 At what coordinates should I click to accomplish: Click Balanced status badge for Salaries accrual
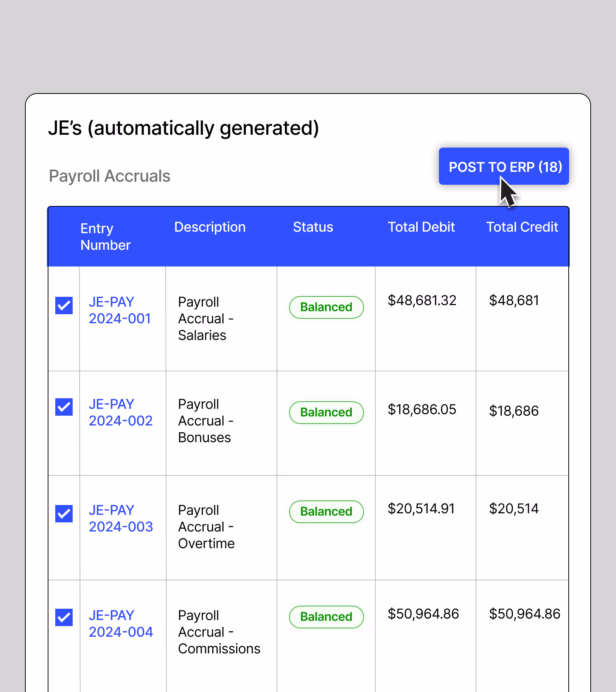pos(326,307)
